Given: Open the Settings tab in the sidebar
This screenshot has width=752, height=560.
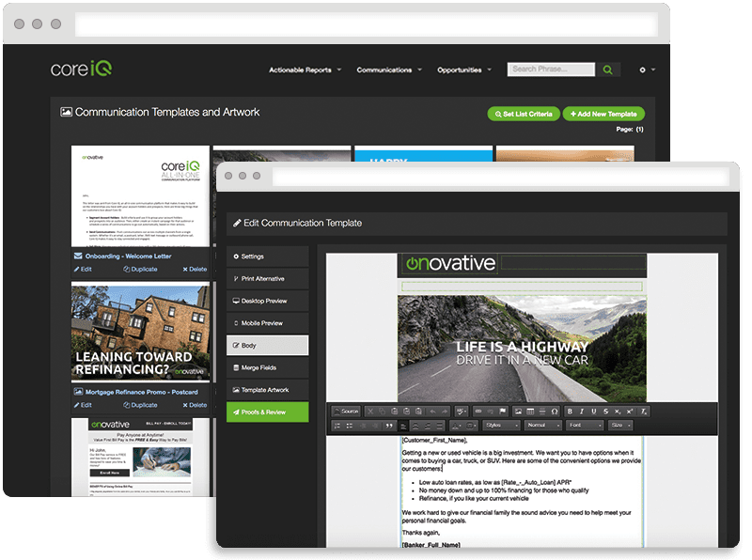Looking at the screenshot, I should pos(267,257).
